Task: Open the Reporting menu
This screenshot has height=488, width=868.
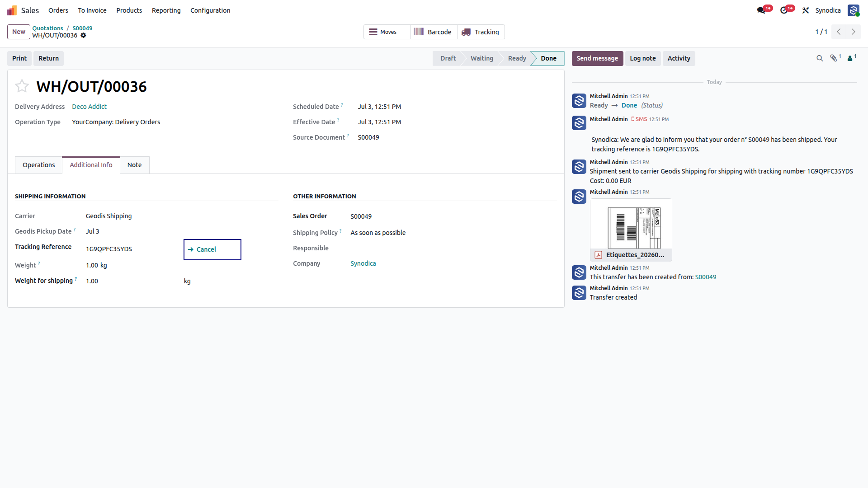Action: [166, 10]
